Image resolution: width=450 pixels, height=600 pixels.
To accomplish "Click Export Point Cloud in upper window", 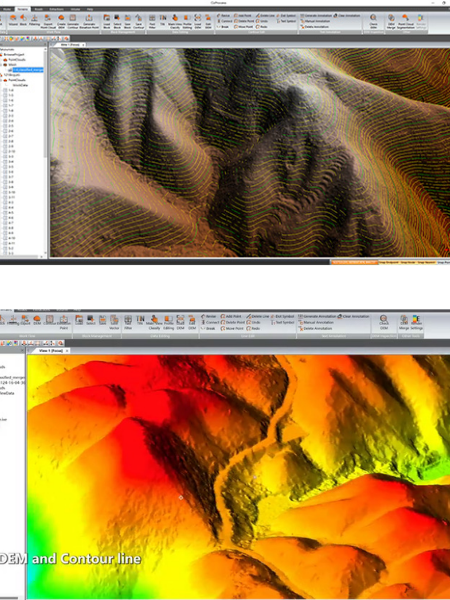I will (x=47, y=21).
